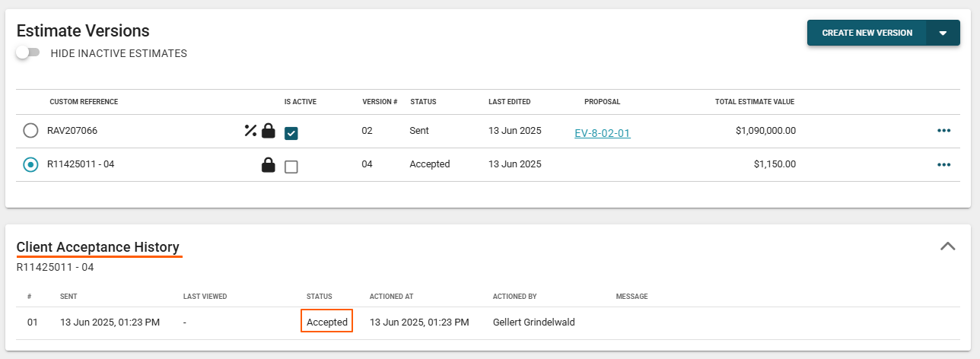Viewport: 980px width, 359px height.
Task: Click the percent icon on the RAV207066 row
Action: click(250, 131)
